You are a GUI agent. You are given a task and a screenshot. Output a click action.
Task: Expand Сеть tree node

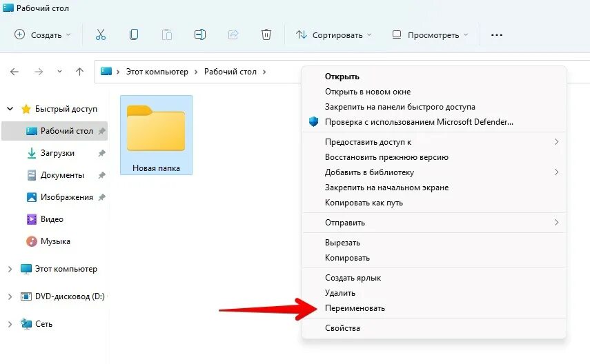click(10, 324)
